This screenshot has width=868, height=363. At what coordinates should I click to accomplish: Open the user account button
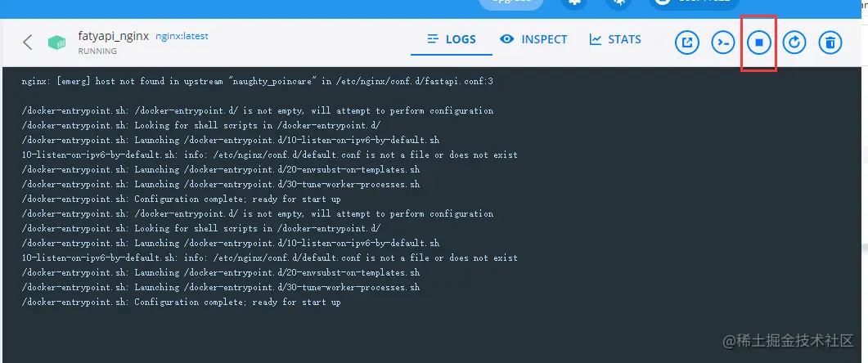coord(694,2)
